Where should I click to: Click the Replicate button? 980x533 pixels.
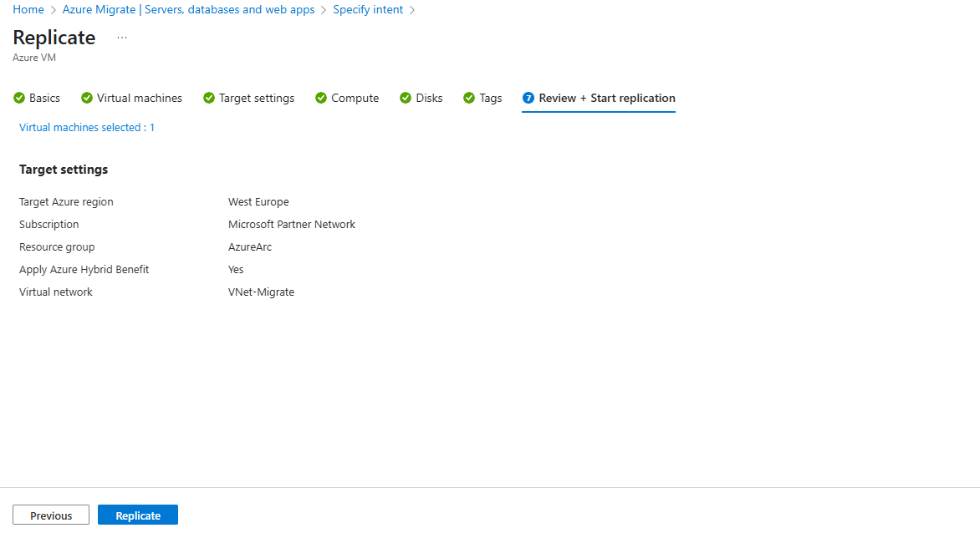pos(137,515)
